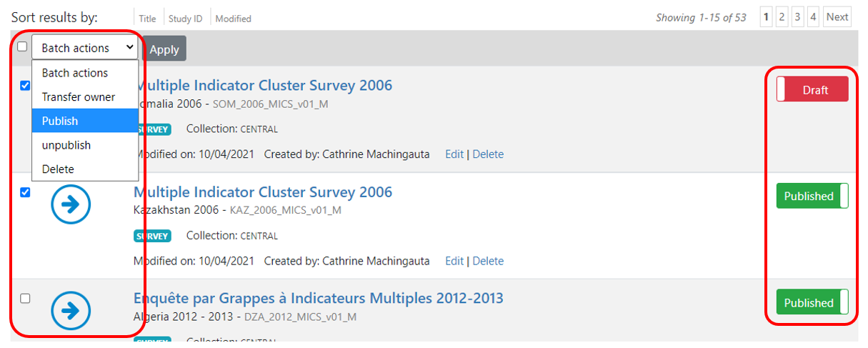Image resolution: width=868 pixels, height=348 pixels.
Task: Tick the Algeria survey row checkbox
Action: pyautogui.click(x=25, y=299)
